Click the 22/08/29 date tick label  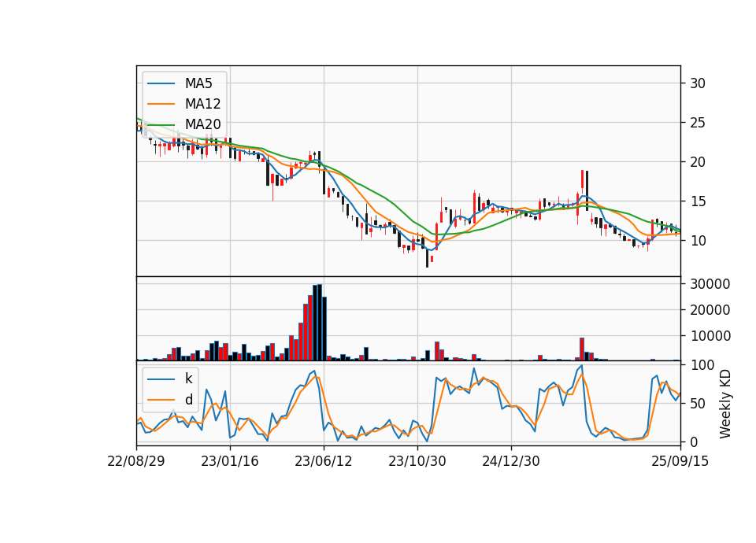click(x=136, y=461)
